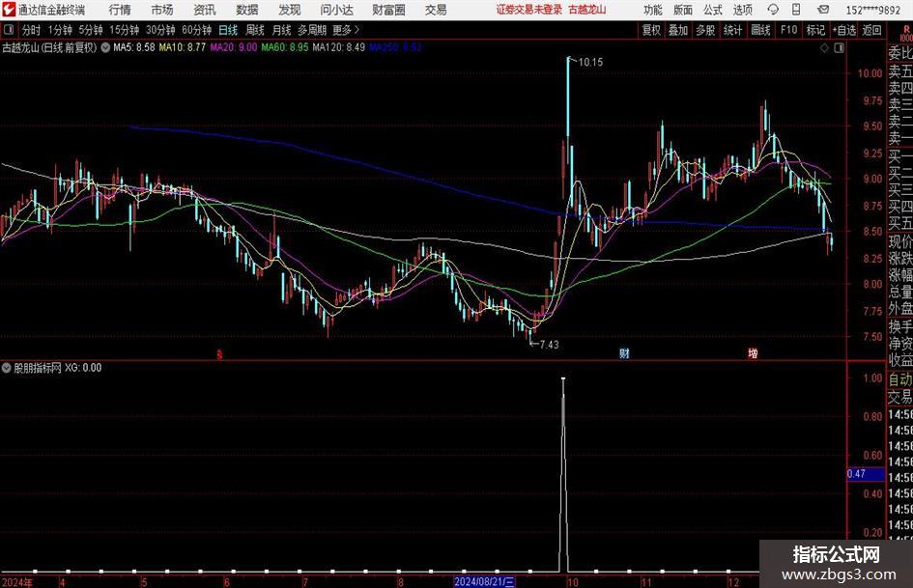The image size is (913, 588).
Task: Open the 功能 menu
Action: click(x=653, y=10)
